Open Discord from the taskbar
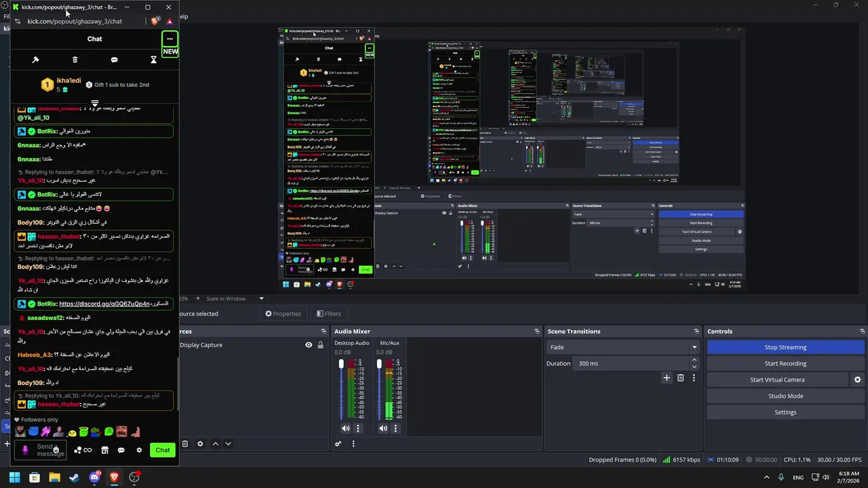This screenshot has height=488, width=868. pos(94,477)
